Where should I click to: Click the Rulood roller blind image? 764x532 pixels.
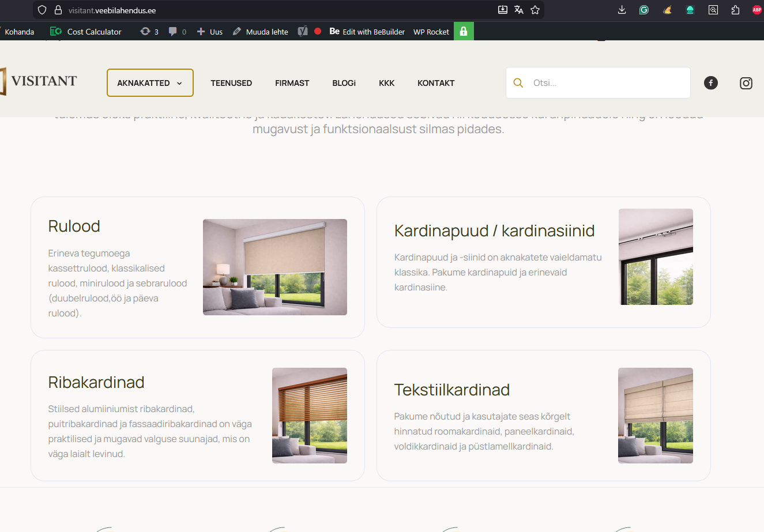pos(275,267)
